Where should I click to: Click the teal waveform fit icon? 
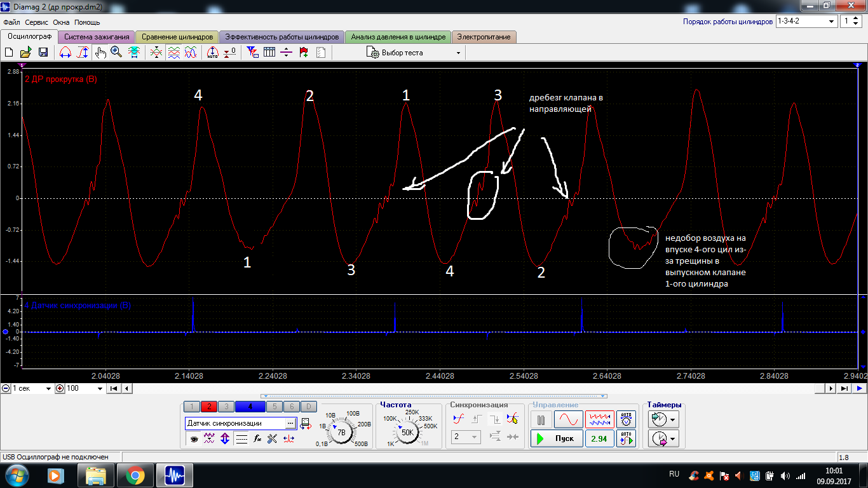pos(134,53)
